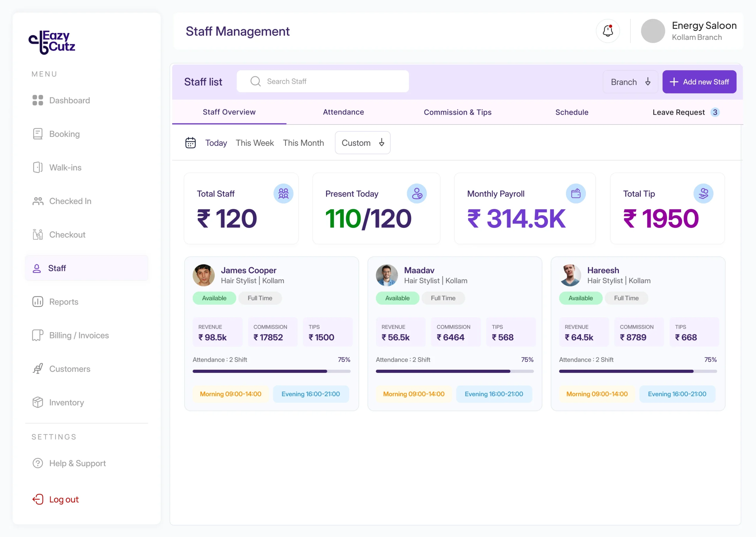Expand the Branch dropdown
The height and width of the screenshot is (537, 756).
click(630, 82)
